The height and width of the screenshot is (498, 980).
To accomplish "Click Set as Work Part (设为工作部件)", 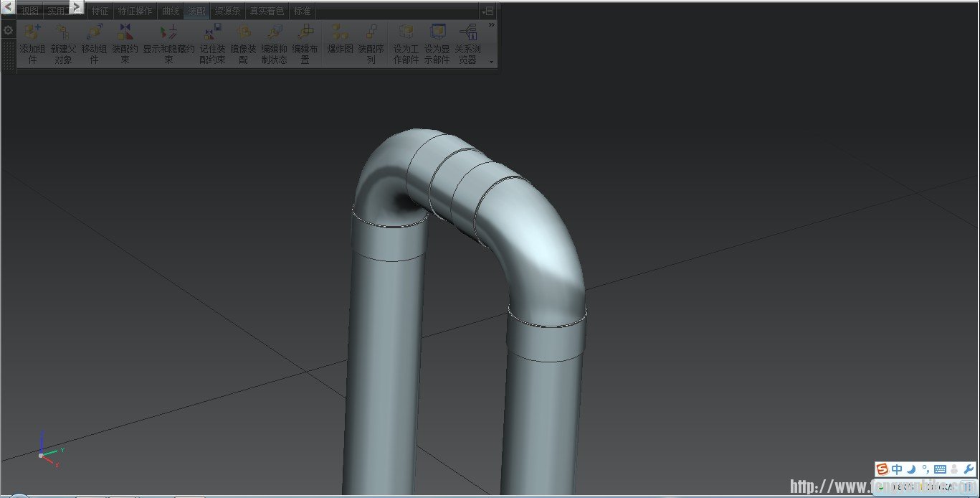I will pos(406,33).
